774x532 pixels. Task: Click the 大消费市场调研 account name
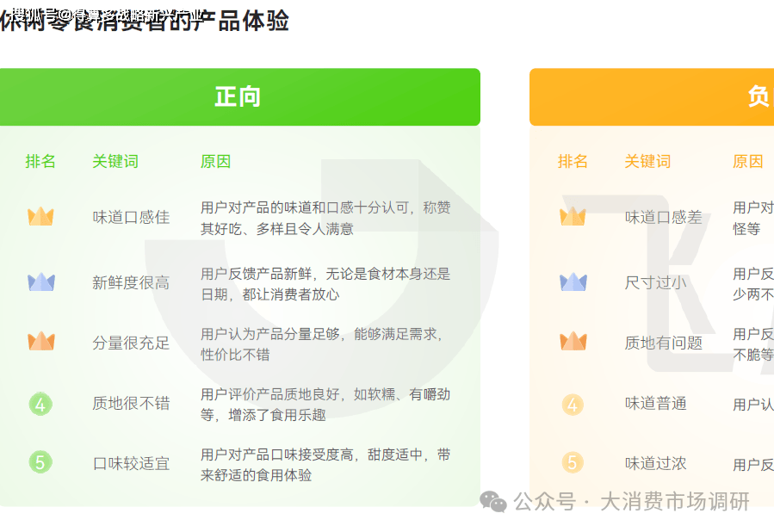point(674,501)
